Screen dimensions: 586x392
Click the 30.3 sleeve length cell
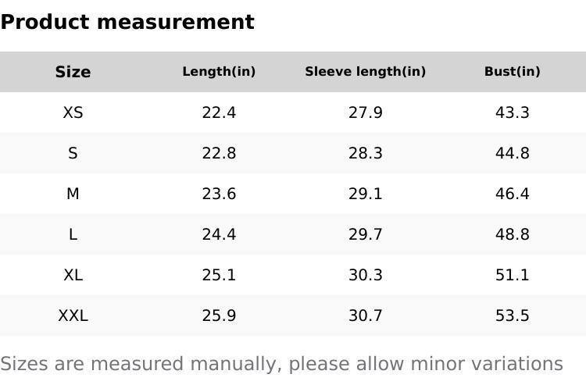(365, 275)
